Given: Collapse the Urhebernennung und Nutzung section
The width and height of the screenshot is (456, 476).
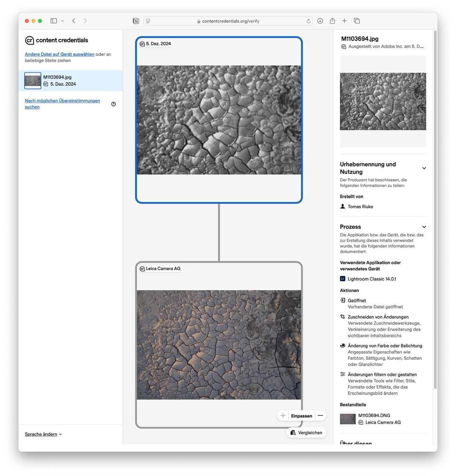Looking at the screenshot, I should point(424,168).
